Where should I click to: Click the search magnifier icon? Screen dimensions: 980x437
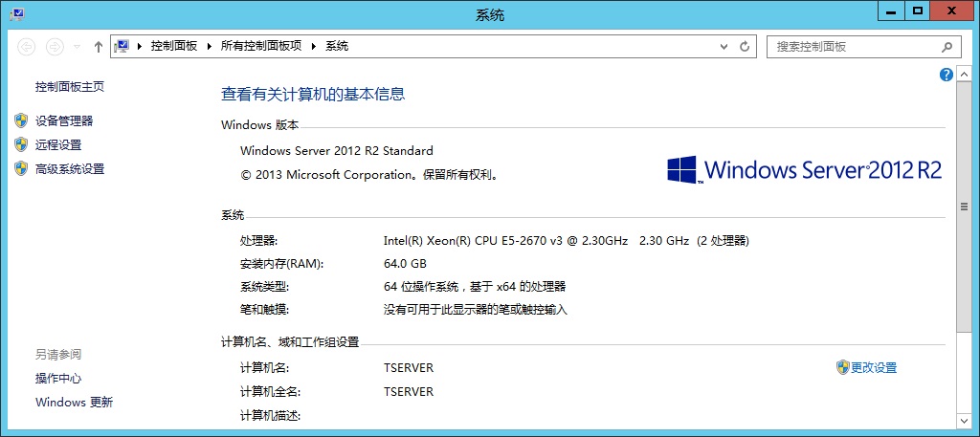point(947,46)
